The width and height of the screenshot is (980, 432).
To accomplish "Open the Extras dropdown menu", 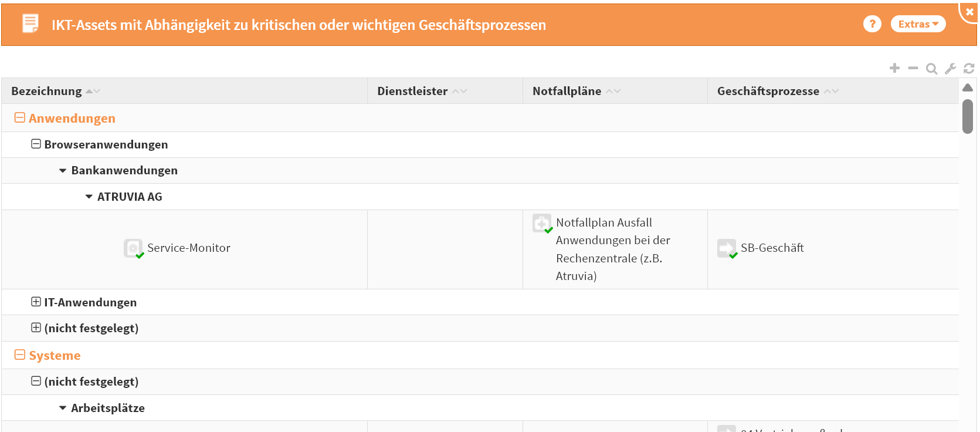I will [918, 24].
